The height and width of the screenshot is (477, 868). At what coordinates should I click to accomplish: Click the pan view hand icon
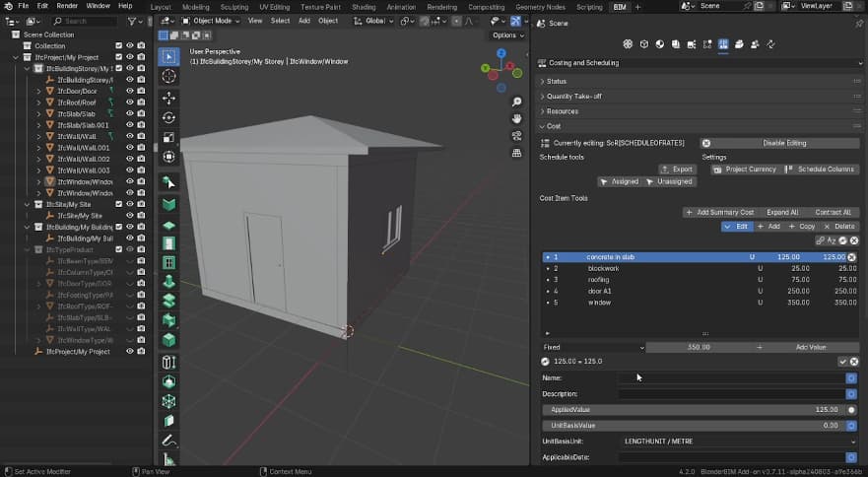[517, 119]
